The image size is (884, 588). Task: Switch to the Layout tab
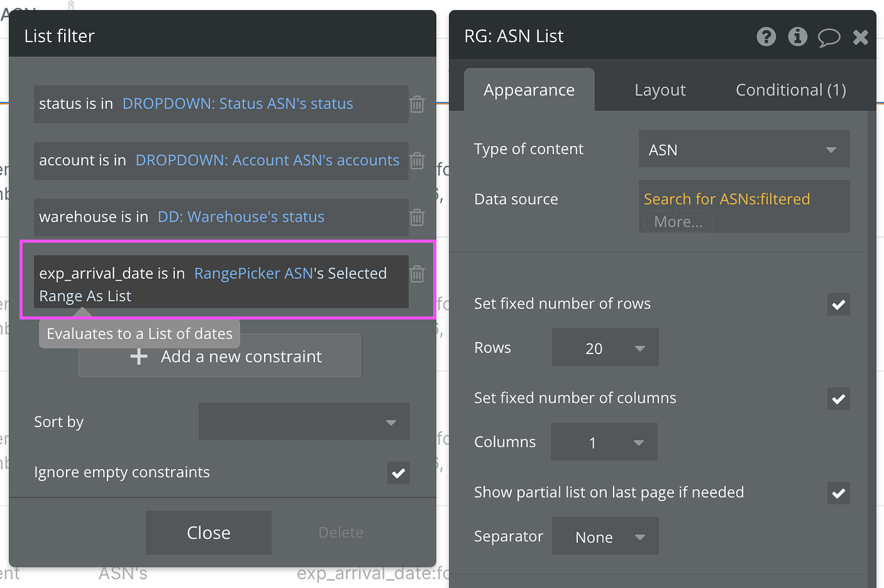point(659,90)
